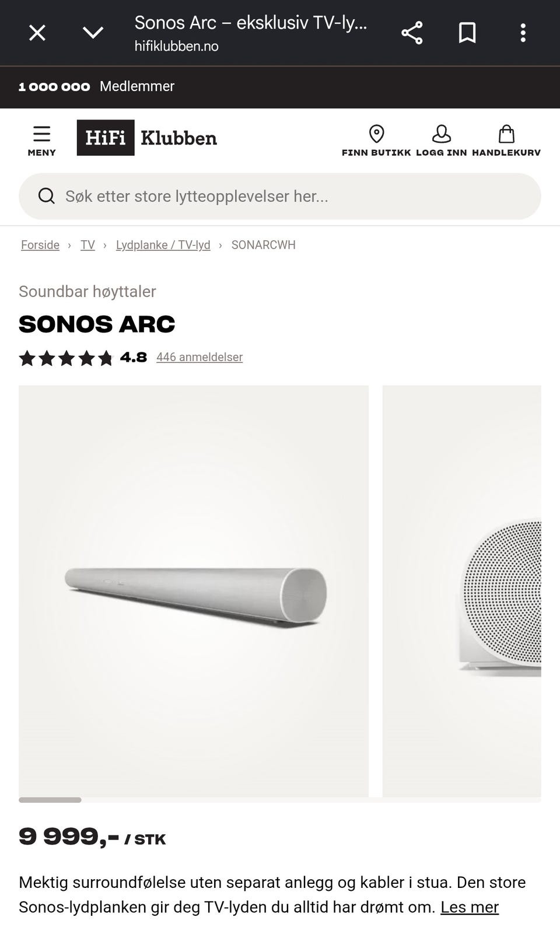
Task: Click the image carousel scroll indicator
Action: point(50,800)
